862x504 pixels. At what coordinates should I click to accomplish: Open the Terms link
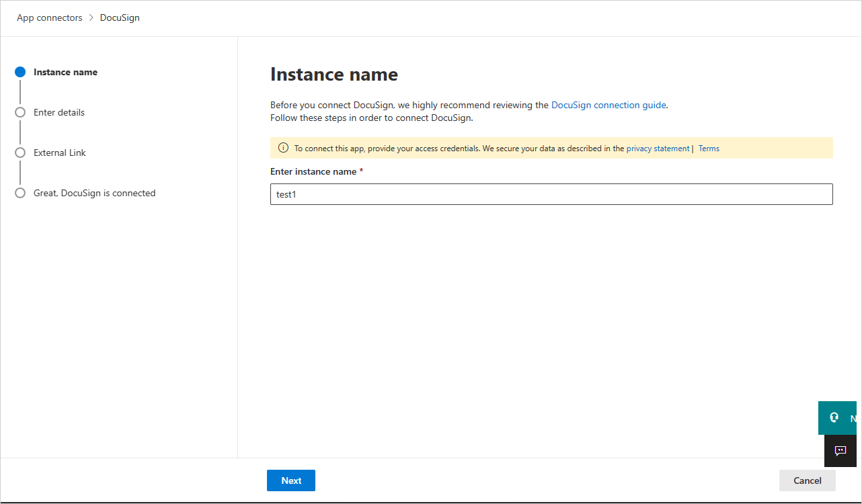[x=709, y=148]
